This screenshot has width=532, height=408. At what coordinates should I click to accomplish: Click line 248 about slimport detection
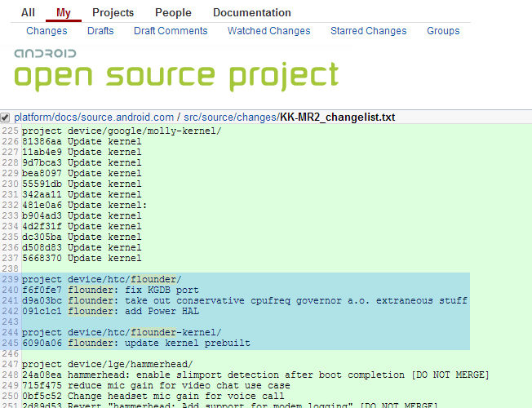pyautogui.click(x=255, y=375)
